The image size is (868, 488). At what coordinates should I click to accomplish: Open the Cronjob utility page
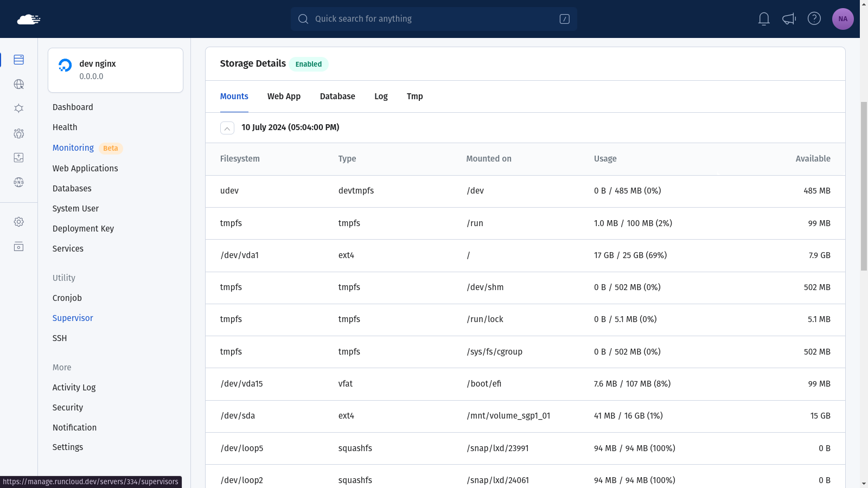tap(67, 298)
